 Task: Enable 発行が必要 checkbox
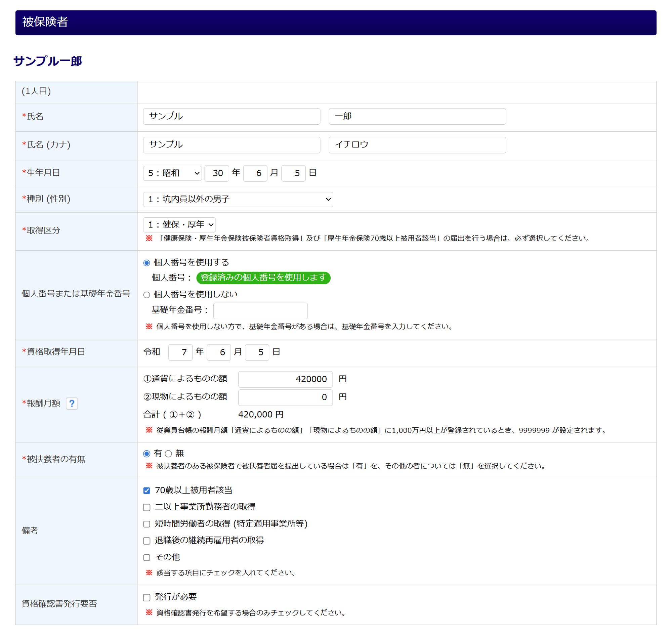point(146,597)
